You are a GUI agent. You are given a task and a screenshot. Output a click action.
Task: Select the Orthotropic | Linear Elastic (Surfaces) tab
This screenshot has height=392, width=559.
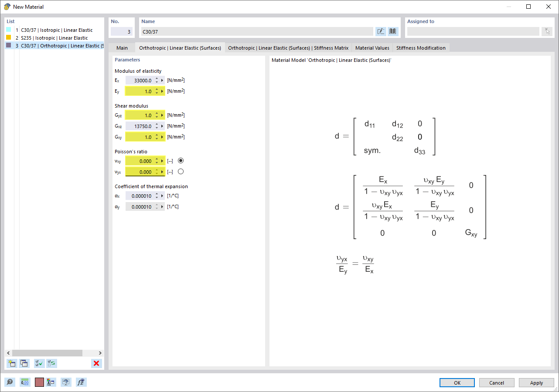pyautogui.click(x=180, y=47)
